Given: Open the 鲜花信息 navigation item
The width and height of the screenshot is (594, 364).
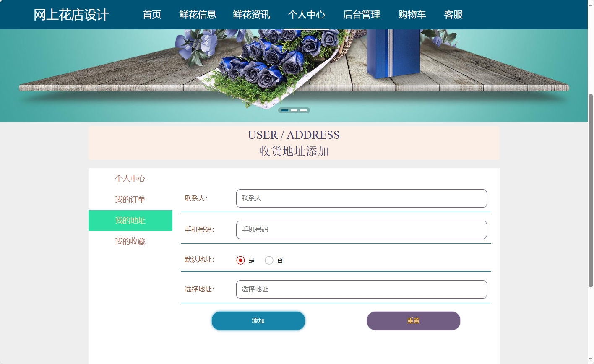Looking at the screenshot, I should point(197,15).
